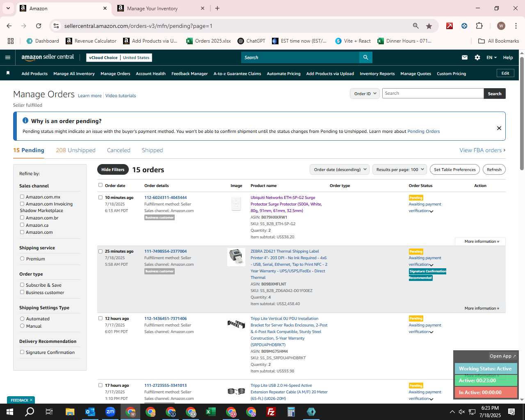
Task: Expand More information for the Ubiquiti order
Action: [x=482, y=242]
